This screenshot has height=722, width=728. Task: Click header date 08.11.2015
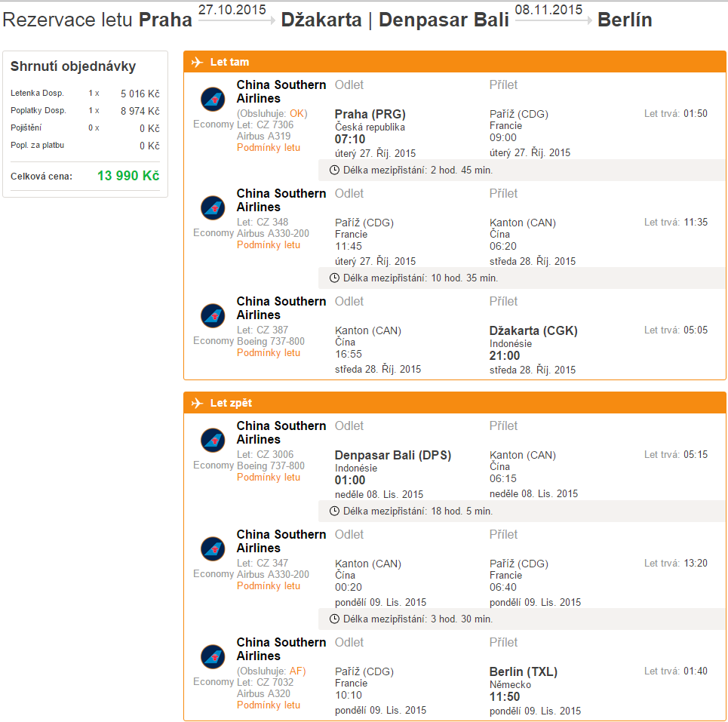click(548, 10)
